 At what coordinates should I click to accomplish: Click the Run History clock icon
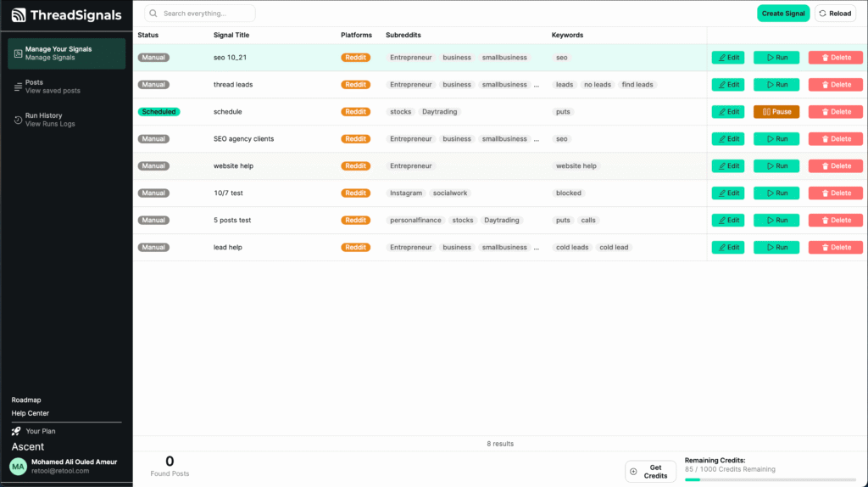(18, 120)
